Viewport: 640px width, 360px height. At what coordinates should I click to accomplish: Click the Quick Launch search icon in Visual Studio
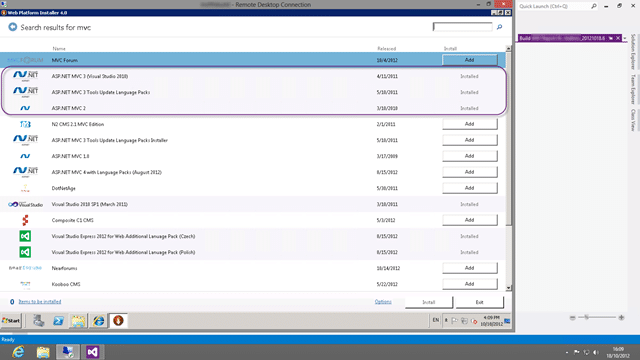(594, 6)
